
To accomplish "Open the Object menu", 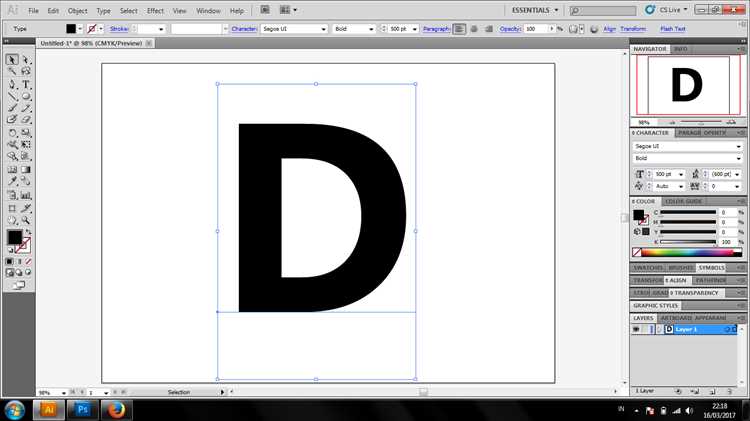I will click(x=77, y=11).
